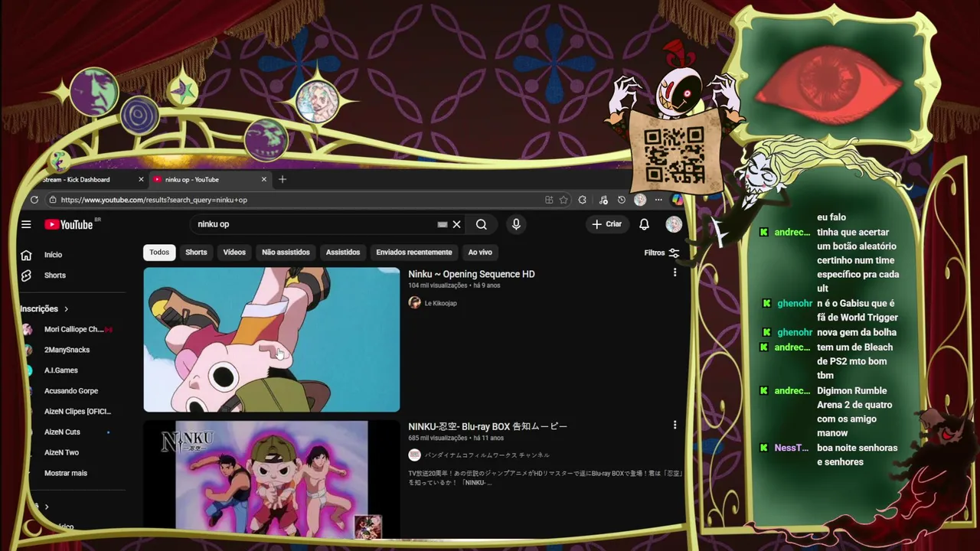Open the NINKU Blu-ray BOX video title
Image resolution: width=980 pixels, height=551 pixels.
(x=488, y=426)
